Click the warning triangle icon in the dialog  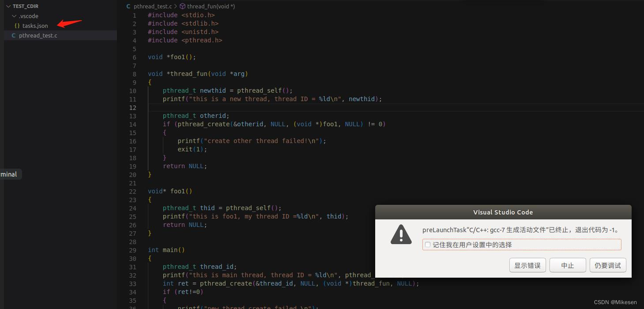coord(401,234)
